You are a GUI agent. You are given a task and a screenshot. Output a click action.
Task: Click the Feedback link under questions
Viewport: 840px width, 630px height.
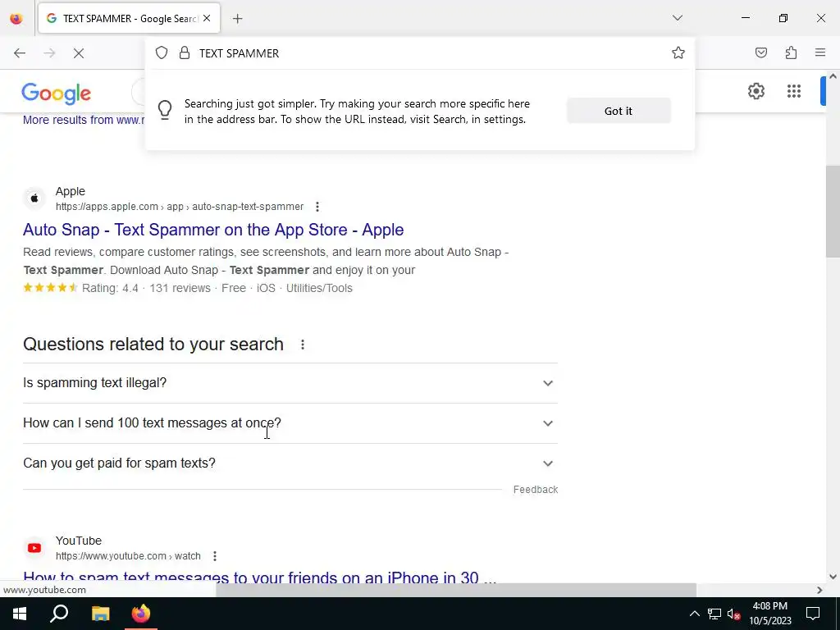point(535,490)
